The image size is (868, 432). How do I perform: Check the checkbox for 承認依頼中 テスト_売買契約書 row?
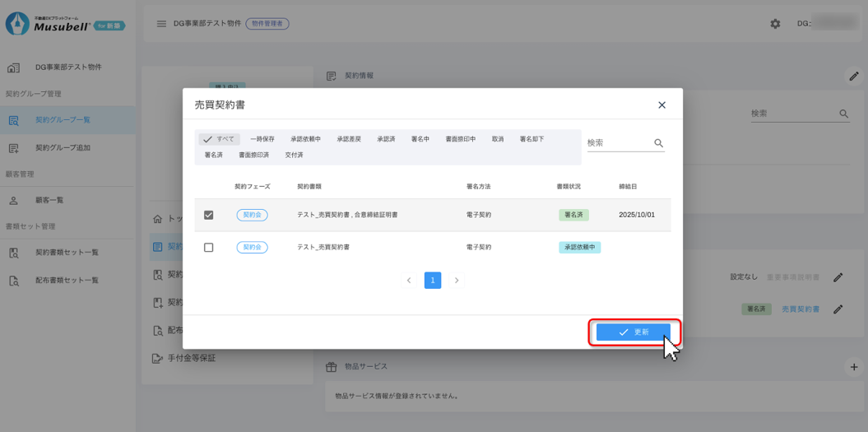(x=208, y=248)
